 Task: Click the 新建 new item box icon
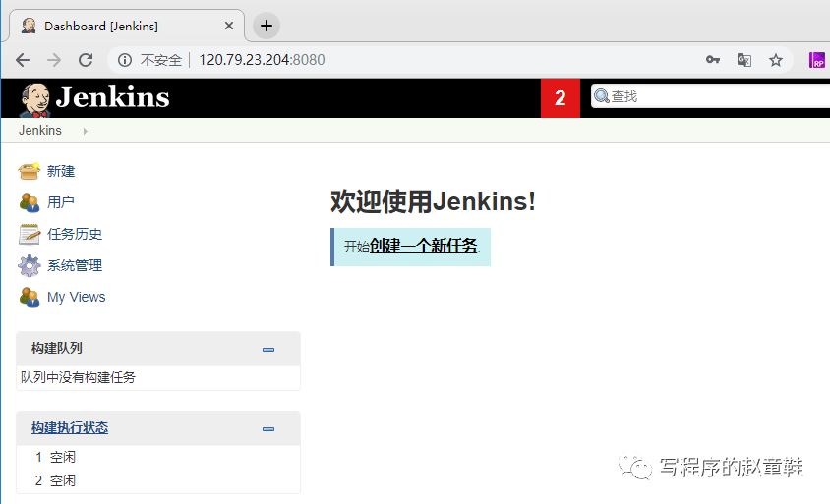[30, 171]
